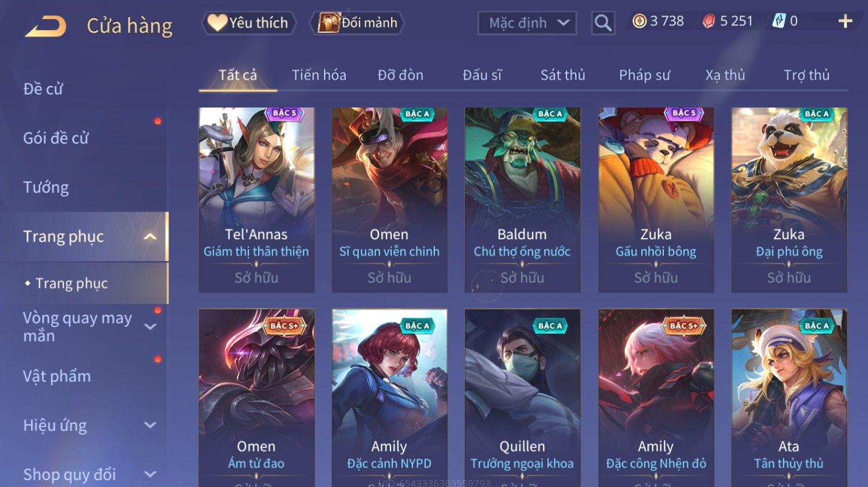This screenshot has height=487, width=868.
Task: Switch to the Pháp sư tab
Action: point(644,75)
